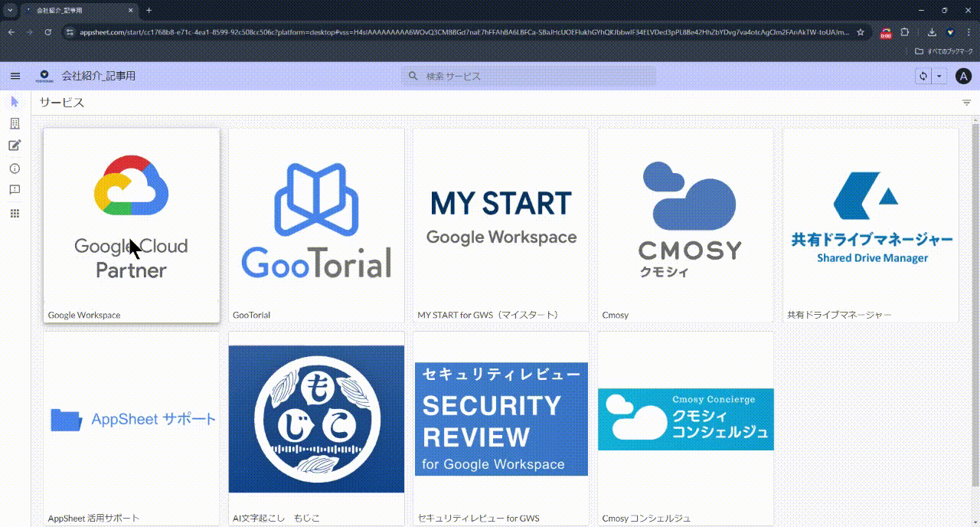The height and width of the screenshot is (527, 980).
Task: Click the site information icon in address bar
Action: 70,32
